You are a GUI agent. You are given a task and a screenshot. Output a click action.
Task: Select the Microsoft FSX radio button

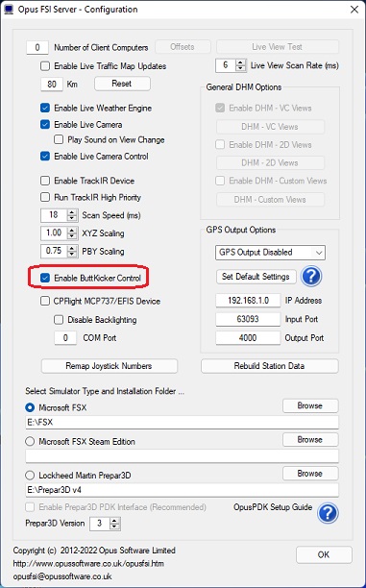(30, 407)
